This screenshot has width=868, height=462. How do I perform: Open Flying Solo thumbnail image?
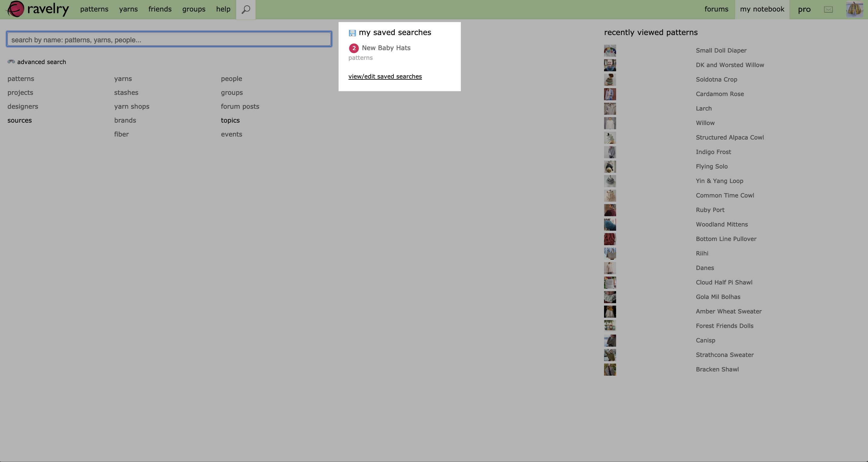click(610, 166)
